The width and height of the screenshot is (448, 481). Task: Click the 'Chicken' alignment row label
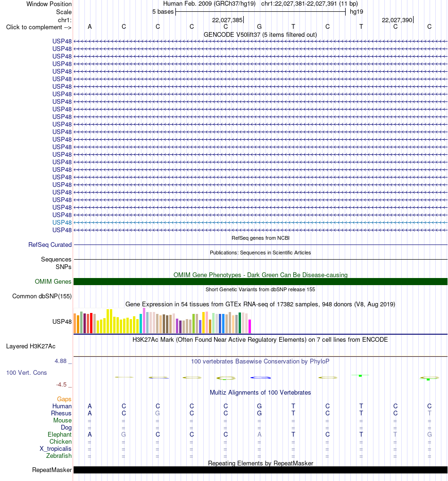coord(61,442)
